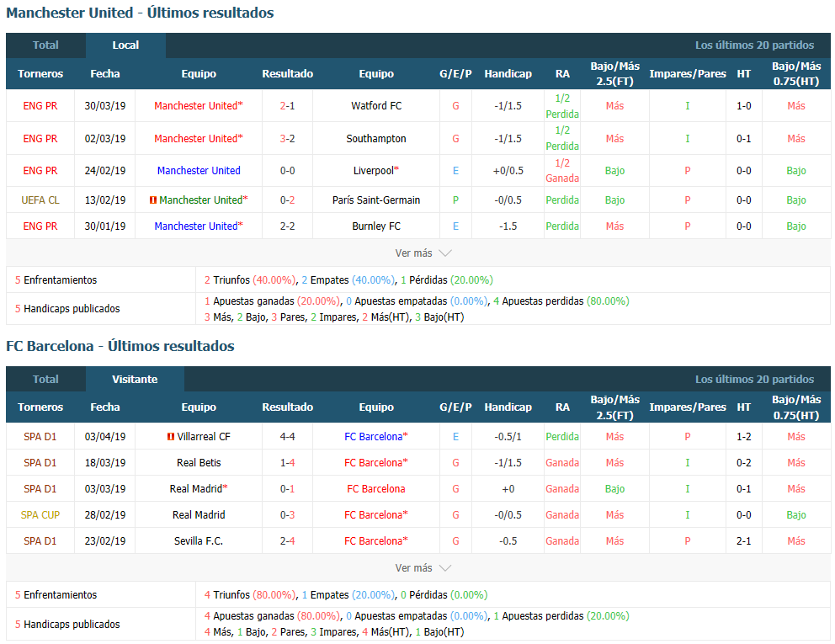Image resolution: width=835 pixels, height=644 pixels.
Task: Click the 4-4 result of Villarreal CF match
Action: point(288,437)
